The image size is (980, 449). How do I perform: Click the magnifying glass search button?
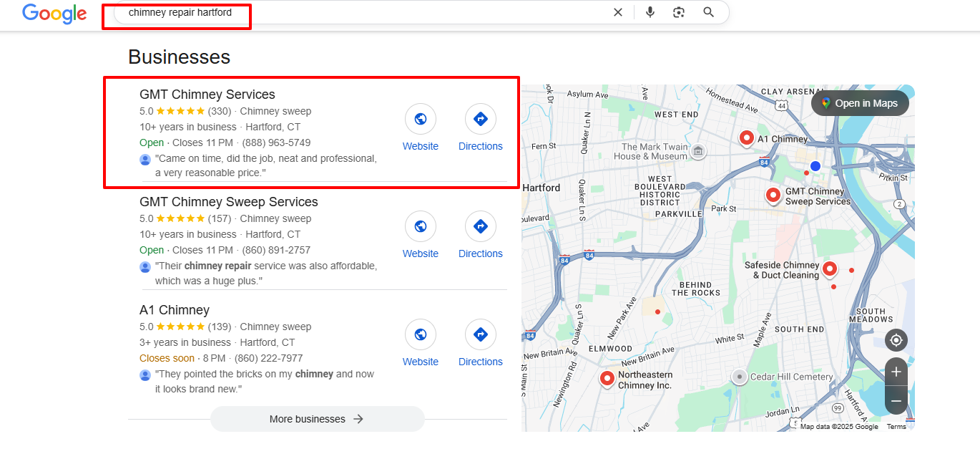pyautogui.click(x=708, y=12)
